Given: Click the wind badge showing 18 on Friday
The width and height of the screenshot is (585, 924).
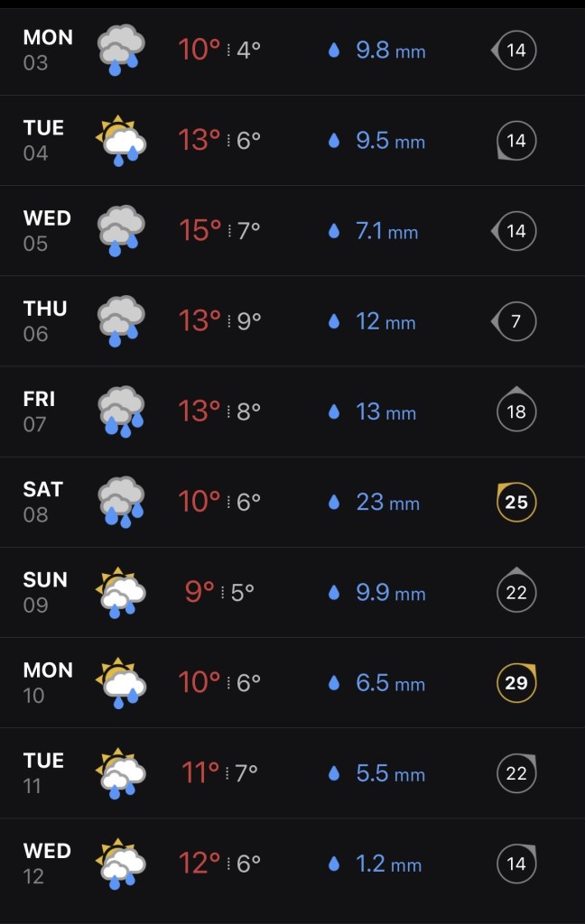Looking at the screenshot, I should click(516, 411).
